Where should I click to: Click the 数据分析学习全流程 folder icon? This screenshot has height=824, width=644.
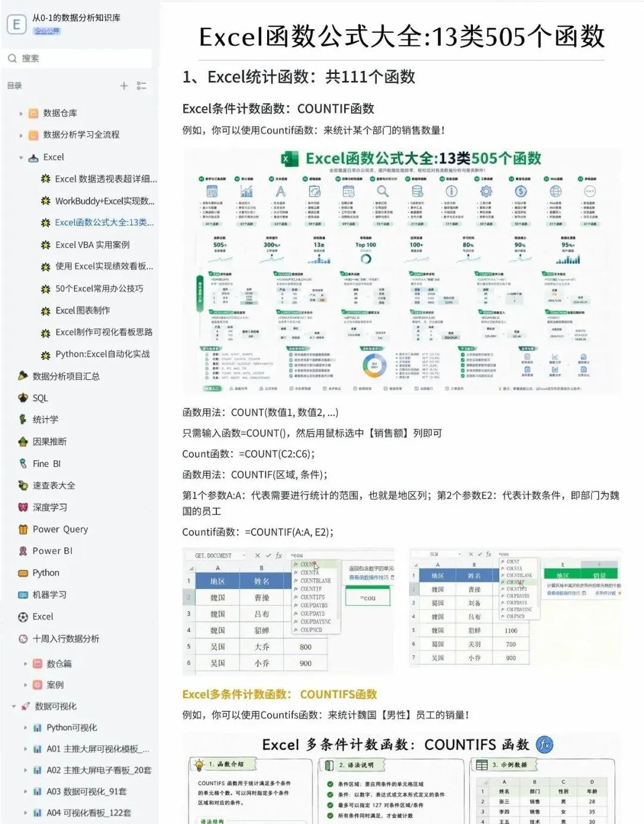[33, 135]
